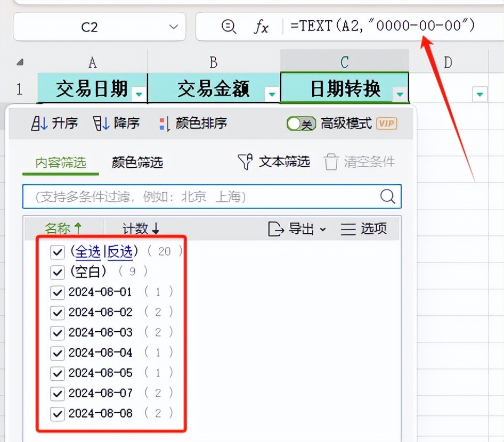This screenshot has height=442, width=504.
Task: Open the filter dropdown on 交易日期
Action: 139,94
